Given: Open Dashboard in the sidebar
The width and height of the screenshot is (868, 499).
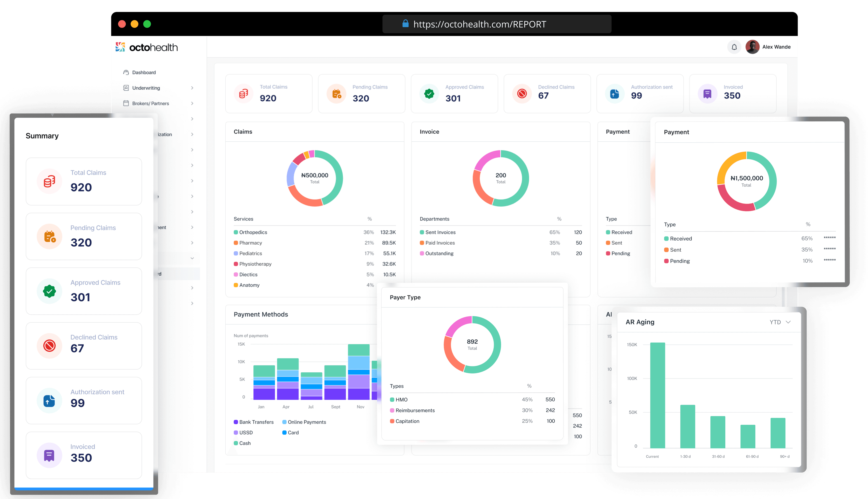Looking at the screenshot, I should click(144, 73).
